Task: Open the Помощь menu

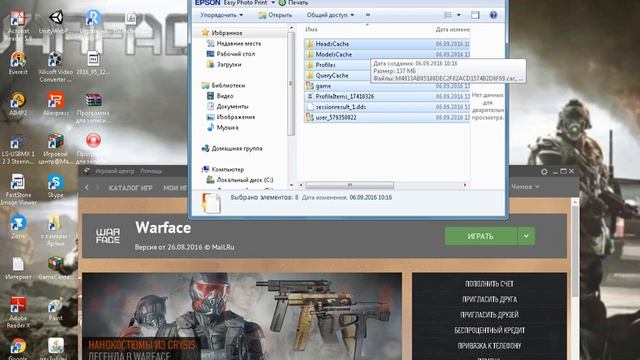Action: coord(151,171)
